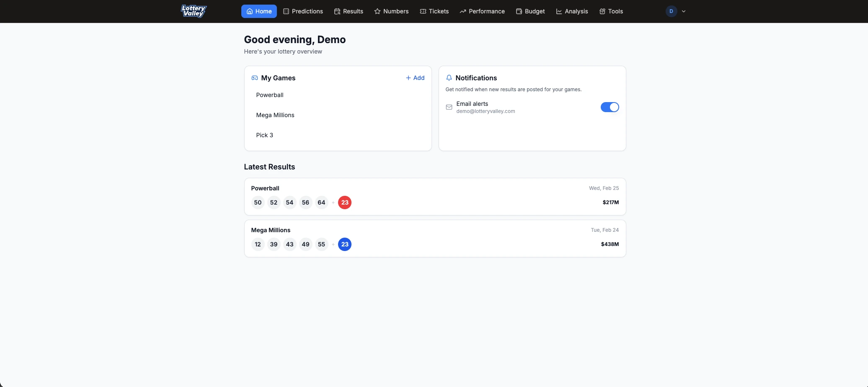The image size is (868, 387).
Task: Open the user profile dropdown
Action: click(x=675, y=11)
